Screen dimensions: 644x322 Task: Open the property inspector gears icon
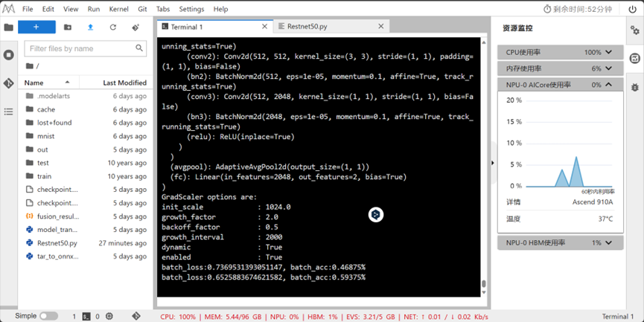[635, 30]
